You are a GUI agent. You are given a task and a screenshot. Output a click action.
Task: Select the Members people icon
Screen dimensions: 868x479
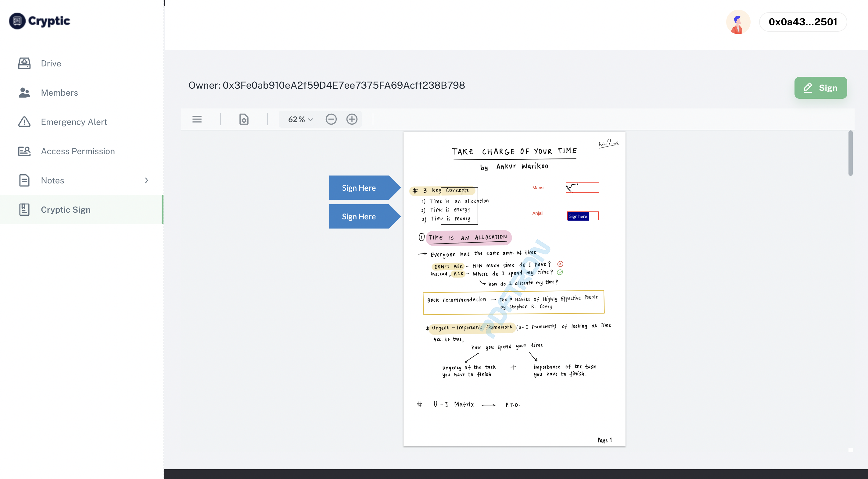(x=24, y=93)
